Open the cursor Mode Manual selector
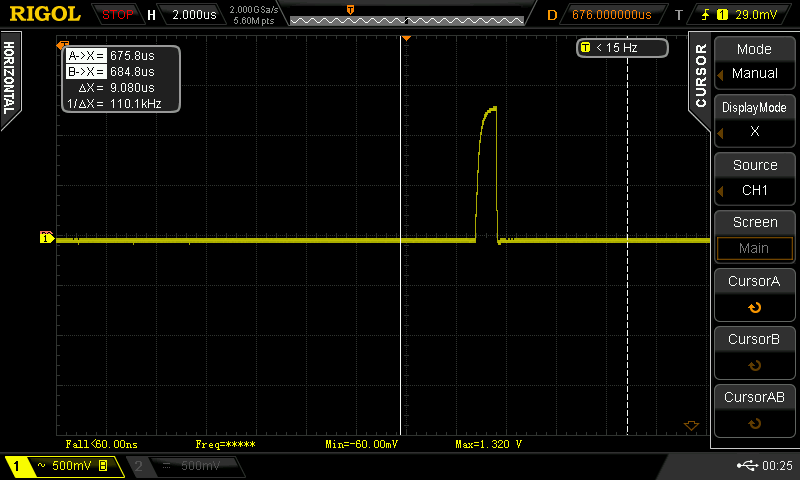 click(754, 62)
